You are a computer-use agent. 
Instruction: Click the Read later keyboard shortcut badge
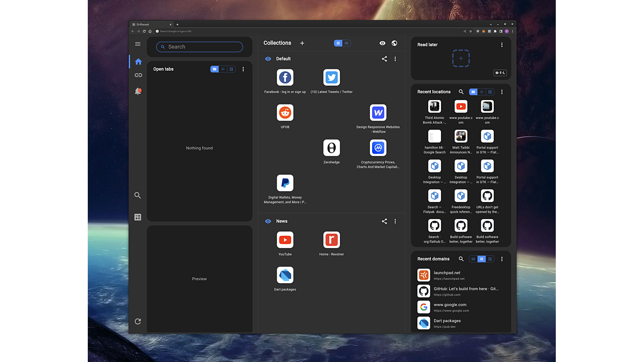[500, 73]
